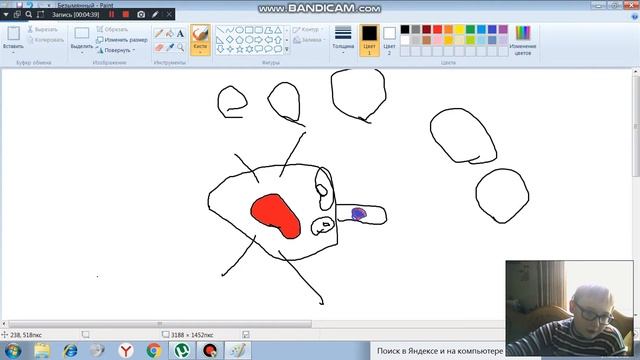
Task: Pick the red color swatch
Action: pyautogui.click(x=438, y=29)
